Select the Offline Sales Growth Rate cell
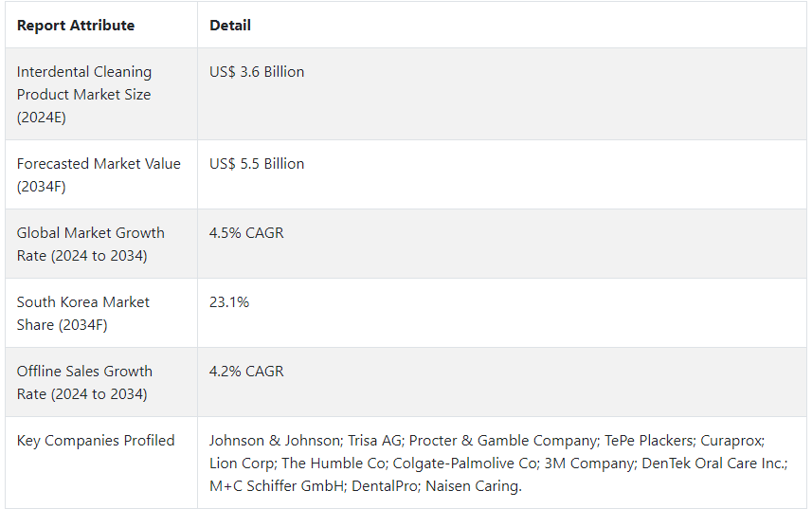Screen dimensions: 812x509 (101, 383)
